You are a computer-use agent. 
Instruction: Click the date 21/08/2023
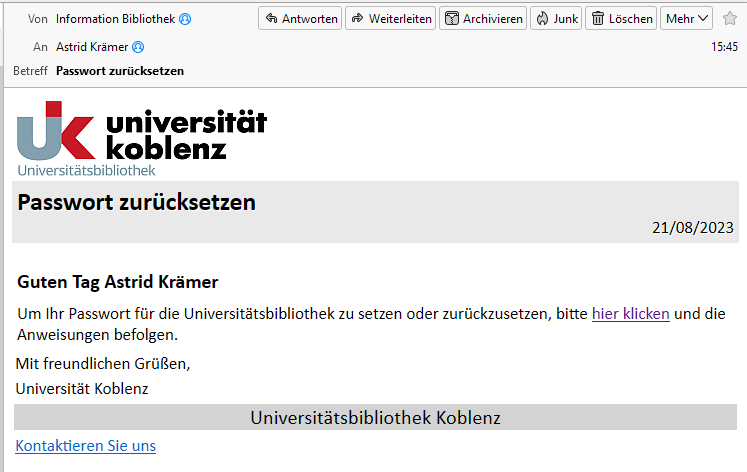(x=693, y=228)
